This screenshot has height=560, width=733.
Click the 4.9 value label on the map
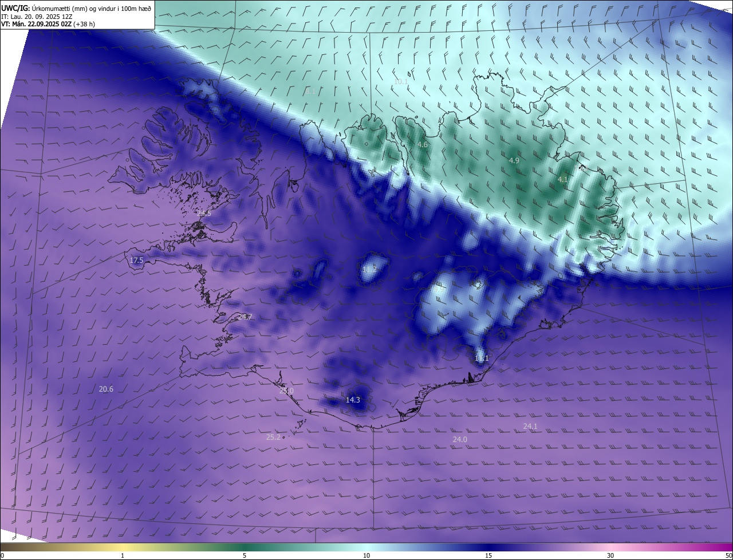[x=514, y=161]
